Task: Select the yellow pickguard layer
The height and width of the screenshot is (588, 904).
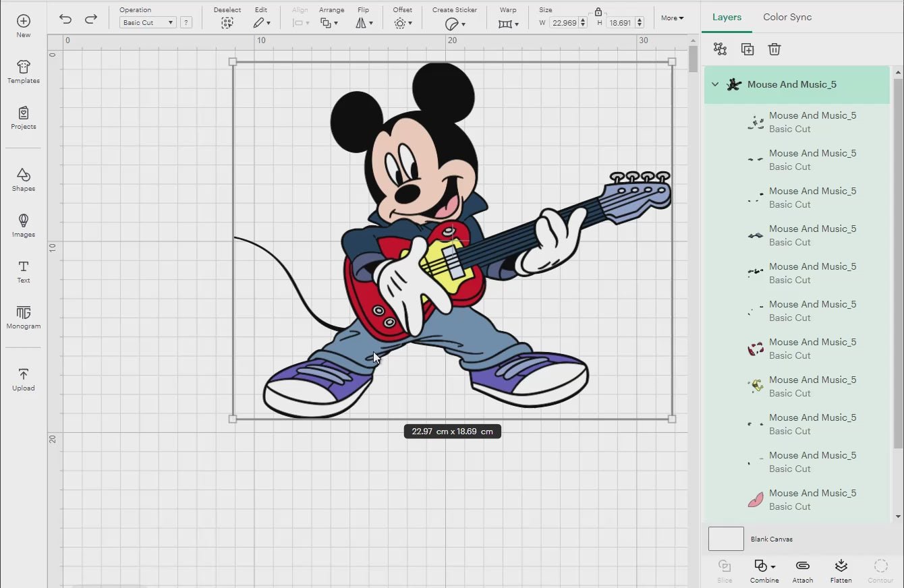Action: 797,386
